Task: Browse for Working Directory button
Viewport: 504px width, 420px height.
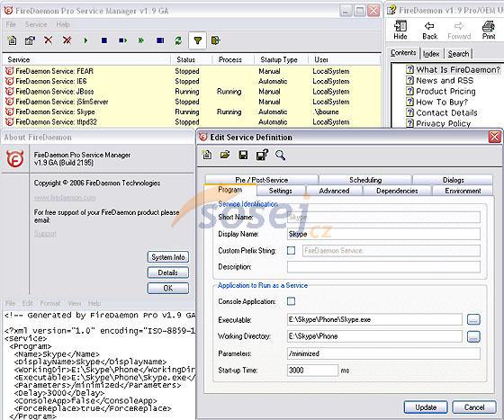Action: (x=473, y=336)
